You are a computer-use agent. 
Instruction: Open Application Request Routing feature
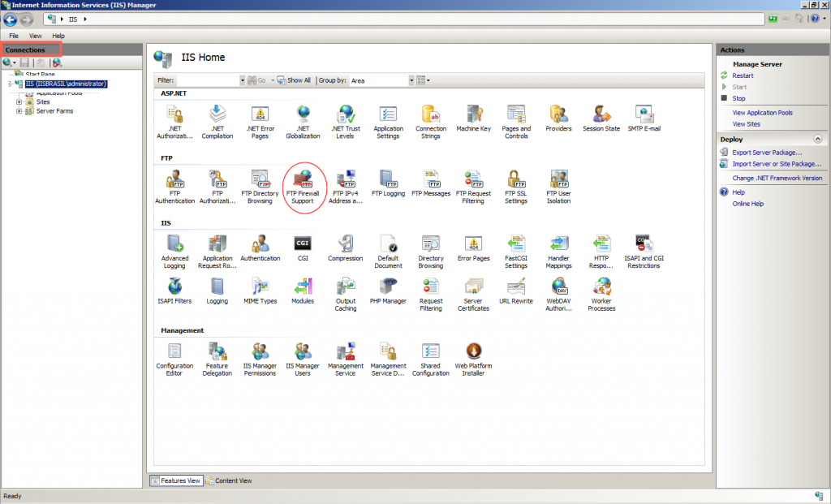217,252
